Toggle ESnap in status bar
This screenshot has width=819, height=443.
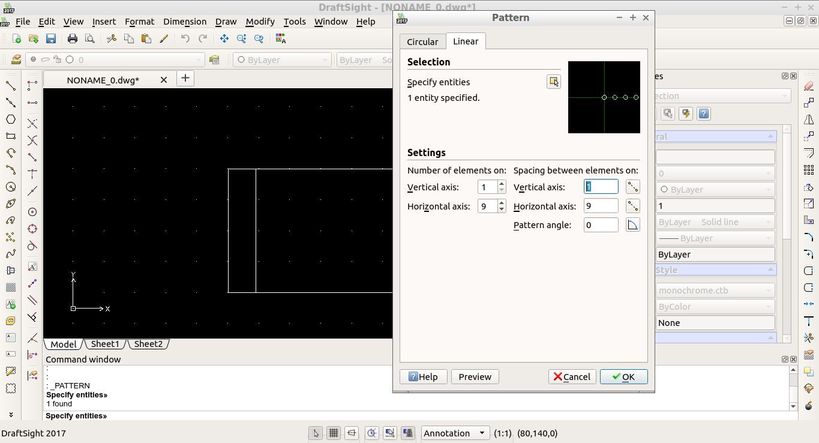pos(390,433)
